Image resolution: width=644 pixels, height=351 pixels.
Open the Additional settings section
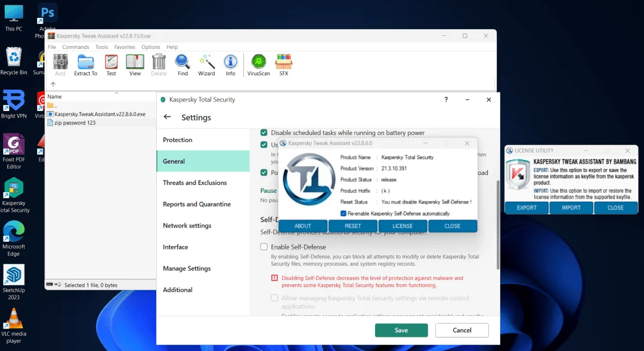[x=203, y=290]
